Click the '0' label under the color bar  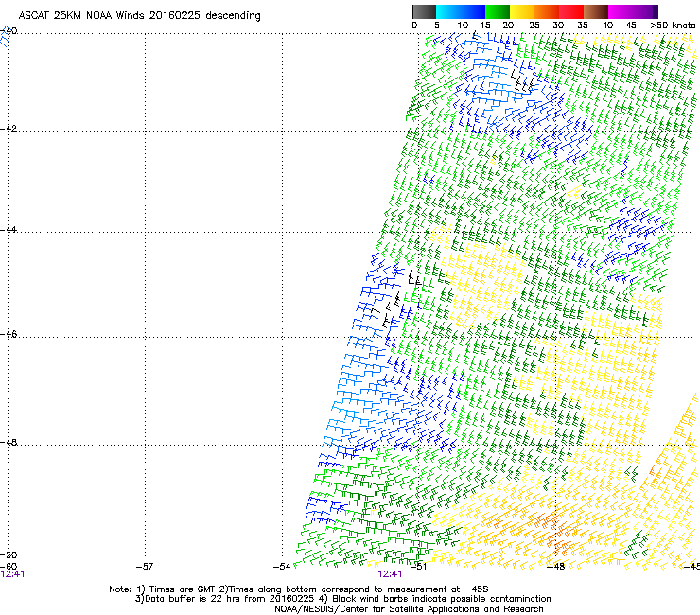click(414, 26)
